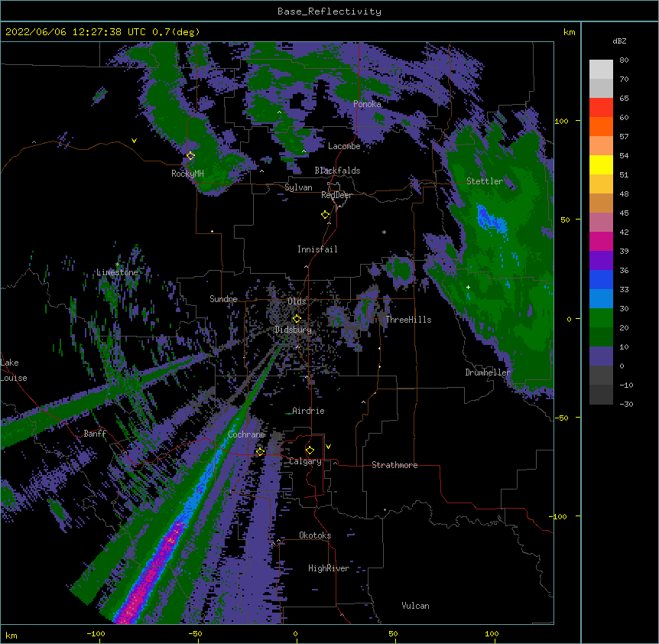This screenshot has height=644, width=659.
Task: Select the yellow V marker east of Calgary
Action: coord(328,447)
